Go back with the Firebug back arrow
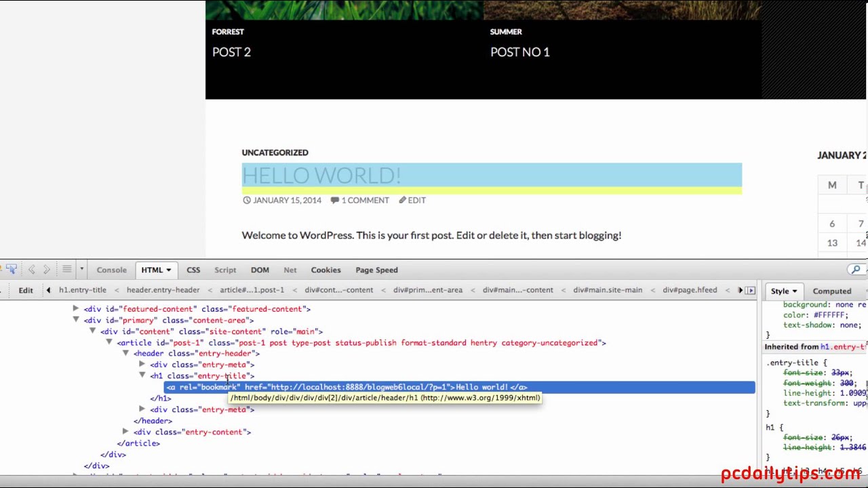 (x=31, y=270)
